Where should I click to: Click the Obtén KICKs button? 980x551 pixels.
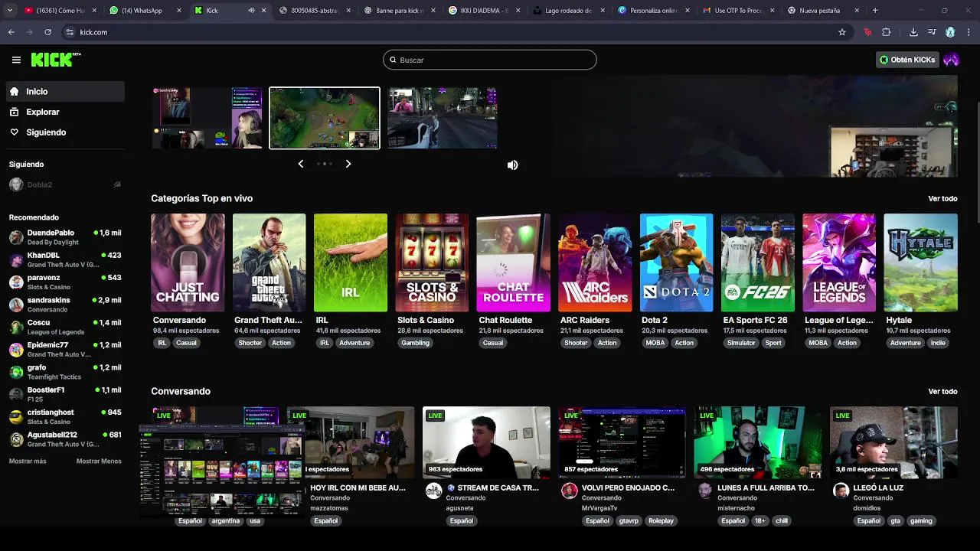click(908, 60)
